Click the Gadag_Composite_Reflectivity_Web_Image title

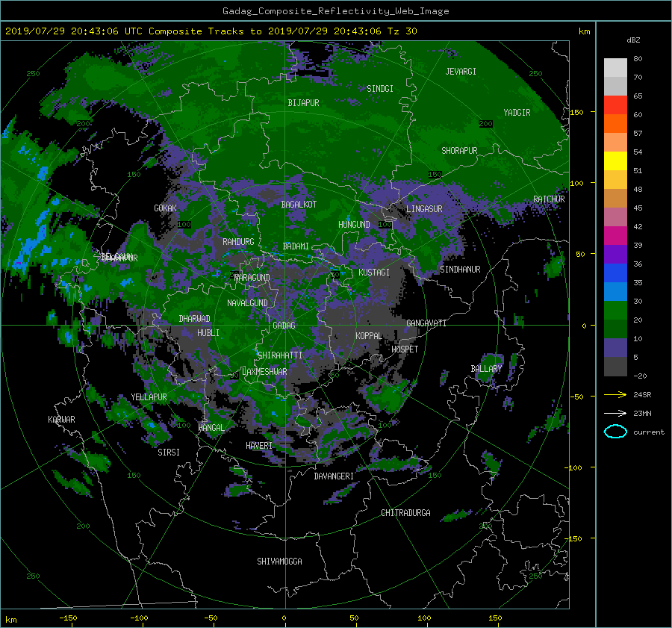coord(335,11)
